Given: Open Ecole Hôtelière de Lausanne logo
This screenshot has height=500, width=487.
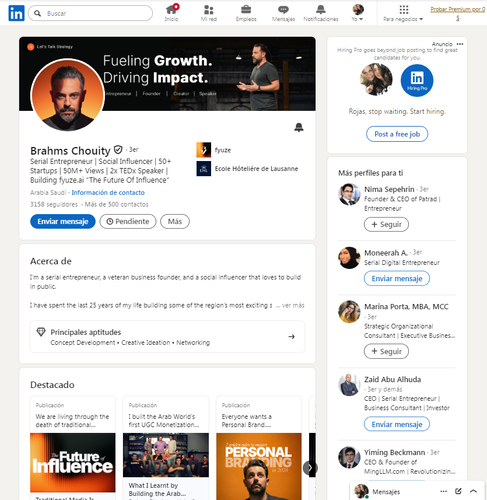Looking at the screenshot, I should pos(204,169).
